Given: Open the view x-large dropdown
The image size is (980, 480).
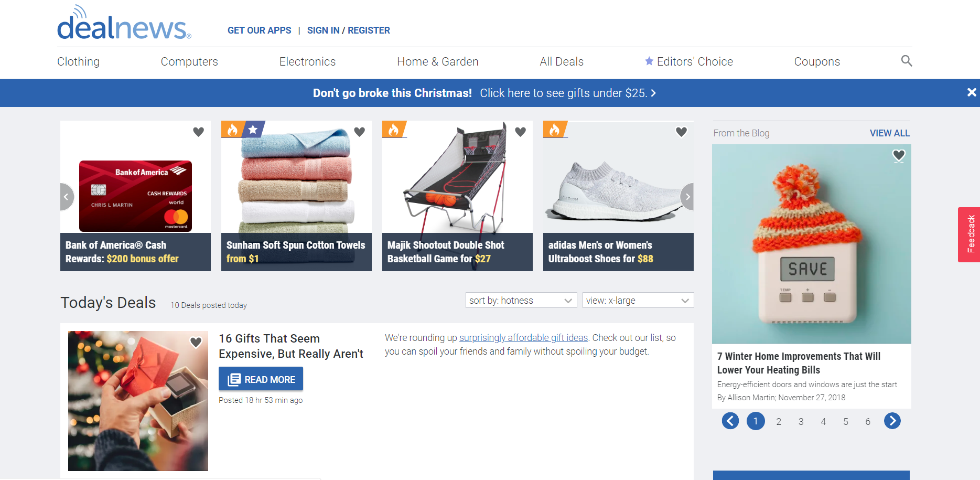Looking at the screenshot, I should point(638,300).
